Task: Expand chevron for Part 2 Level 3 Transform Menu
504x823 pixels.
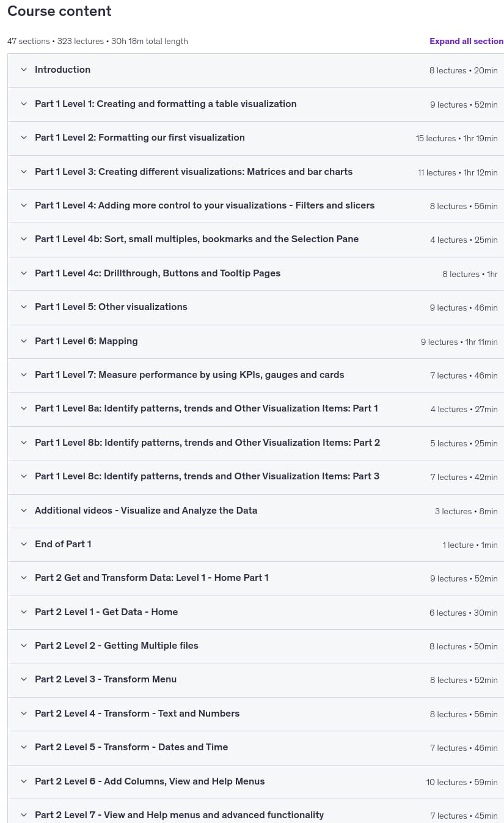Action: pyautogui.click(x=24, y=679)
